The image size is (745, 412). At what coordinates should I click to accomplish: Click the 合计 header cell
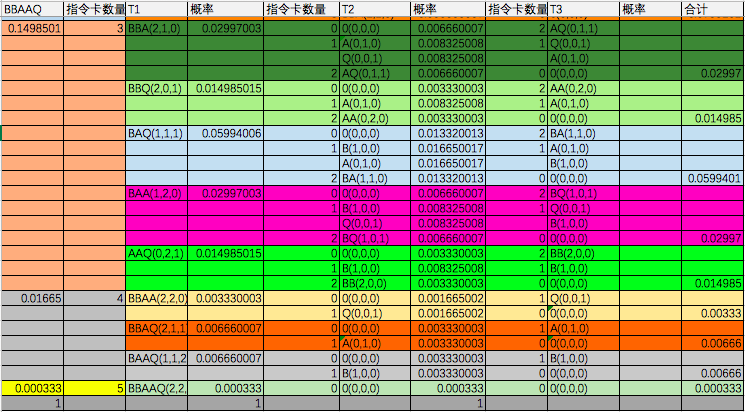coord(712,9)
